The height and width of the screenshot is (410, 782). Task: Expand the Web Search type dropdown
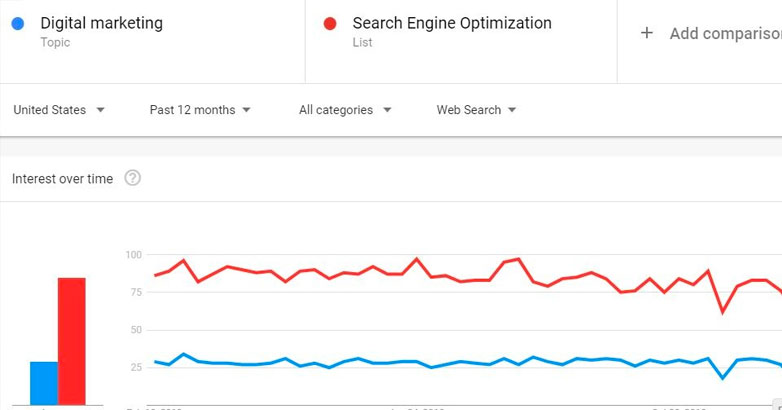(x=476, y=110)
